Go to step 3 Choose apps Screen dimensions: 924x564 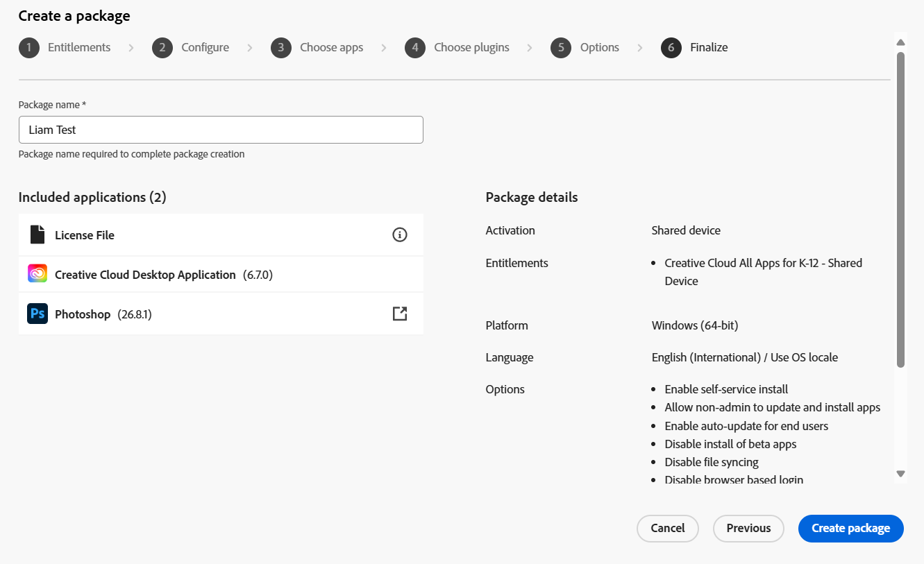(x=317, y=47)
